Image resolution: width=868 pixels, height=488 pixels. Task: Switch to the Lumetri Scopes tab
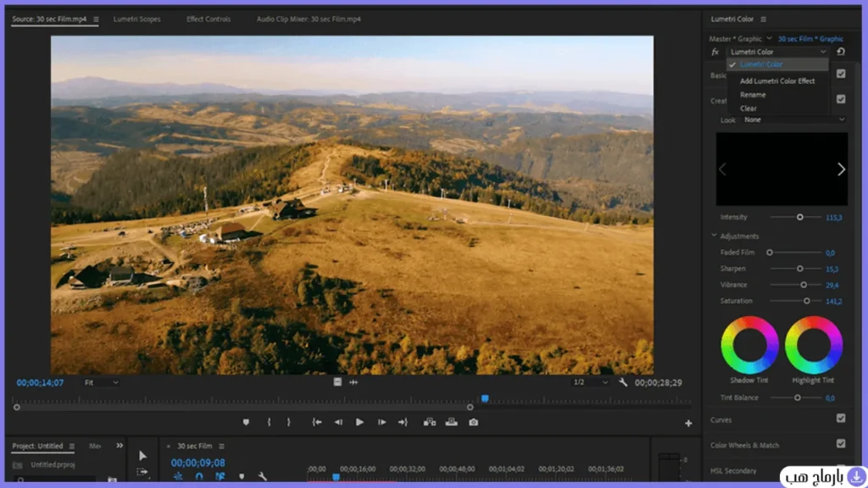[136, 19]
